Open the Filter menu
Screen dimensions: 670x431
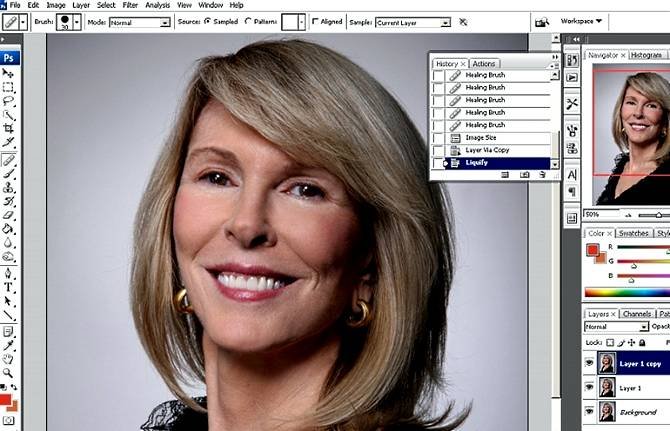pyautogui.click(x=130, y=5)
